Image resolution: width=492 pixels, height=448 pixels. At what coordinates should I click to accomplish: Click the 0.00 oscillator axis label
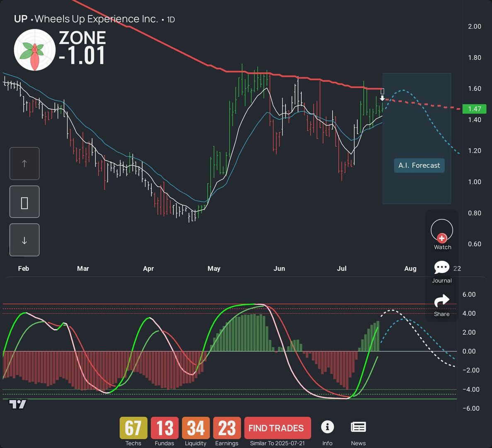pyautogui.click(x=469, y=351)
